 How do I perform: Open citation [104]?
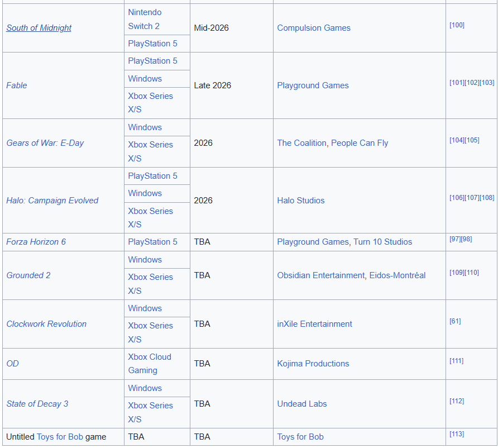(457, 140)
